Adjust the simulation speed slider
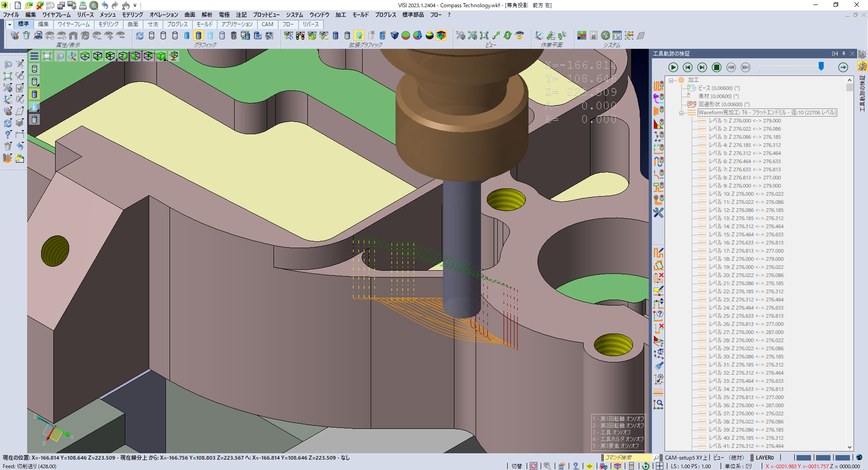Screen dimensions: 868x470 [821, 67]
